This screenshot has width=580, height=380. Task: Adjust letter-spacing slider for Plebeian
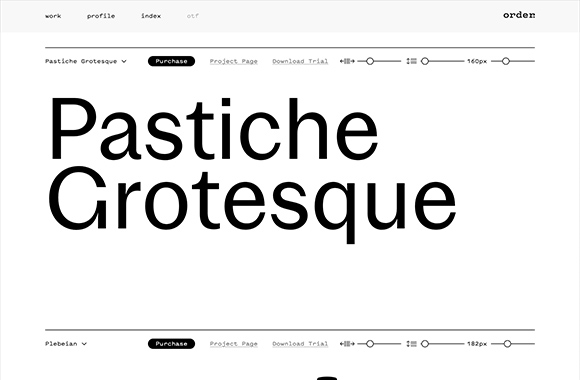click(379, 344)
